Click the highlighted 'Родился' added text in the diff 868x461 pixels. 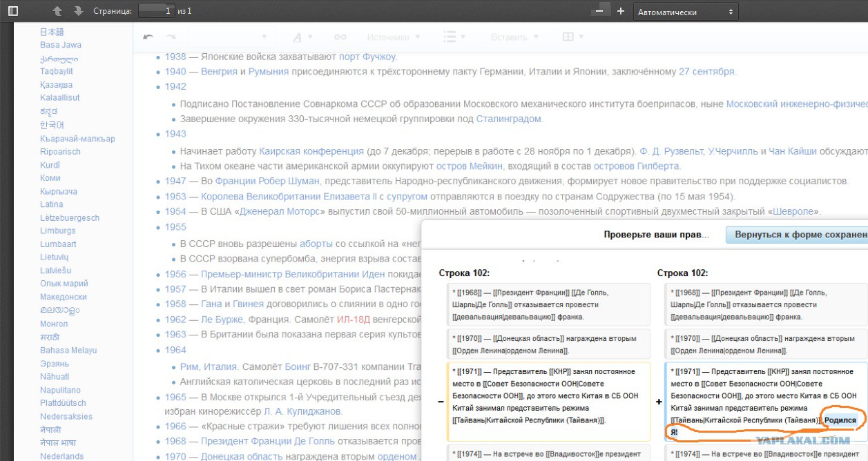click(840, 420)
